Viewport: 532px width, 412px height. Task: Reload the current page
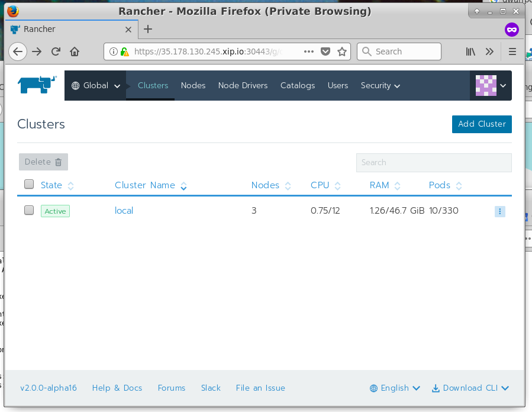coord(56,51)
